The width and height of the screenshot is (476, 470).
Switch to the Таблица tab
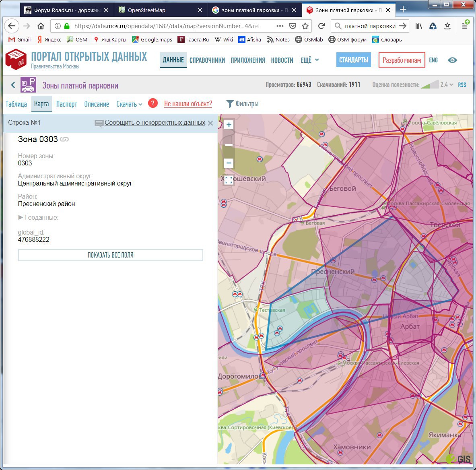(x=16, y=104)
